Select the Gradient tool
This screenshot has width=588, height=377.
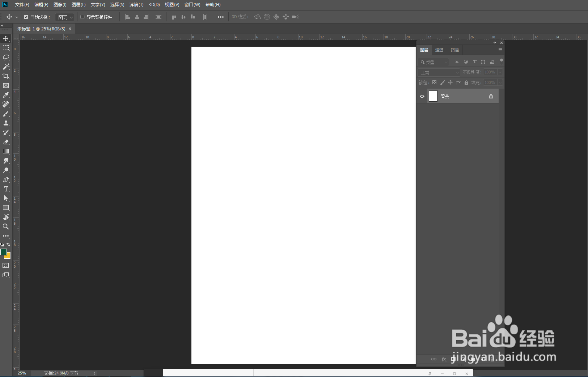pyautogui.click(x=6, y=151)
